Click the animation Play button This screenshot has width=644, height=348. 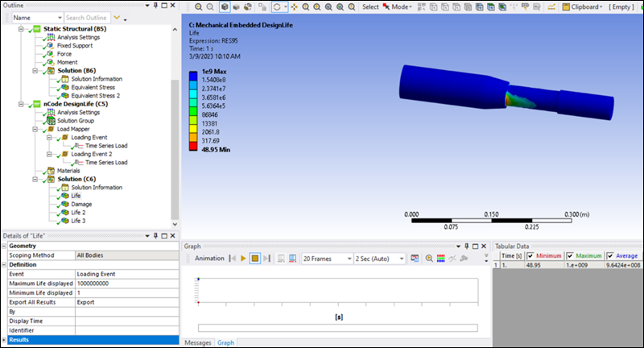(243, 259)
